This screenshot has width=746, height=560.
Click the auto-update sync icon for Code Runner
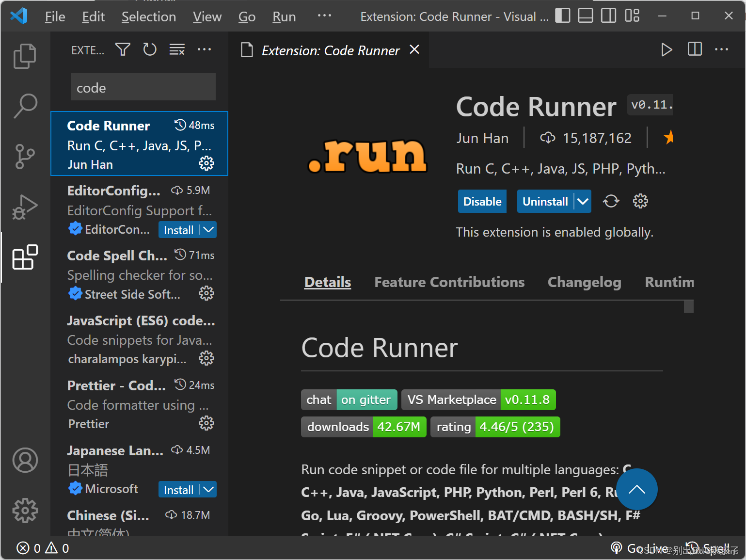pyautogui.click(x=611, y=201)
